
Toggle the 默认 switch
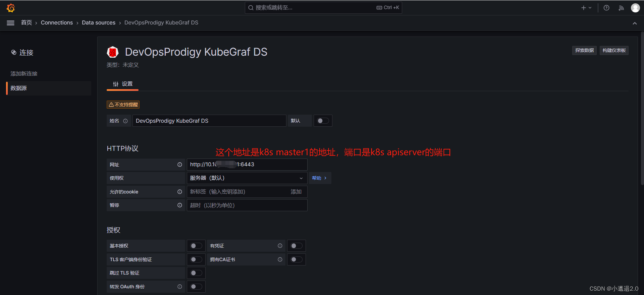pos(323,121)
